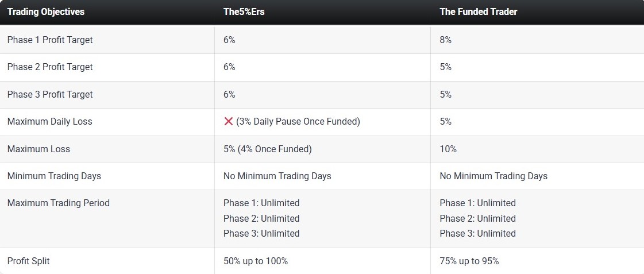Image resolution: width=644 pixels, height=274 pixels.
Task: Select the Minimum Trading Days row label
Action: point(54,176)
